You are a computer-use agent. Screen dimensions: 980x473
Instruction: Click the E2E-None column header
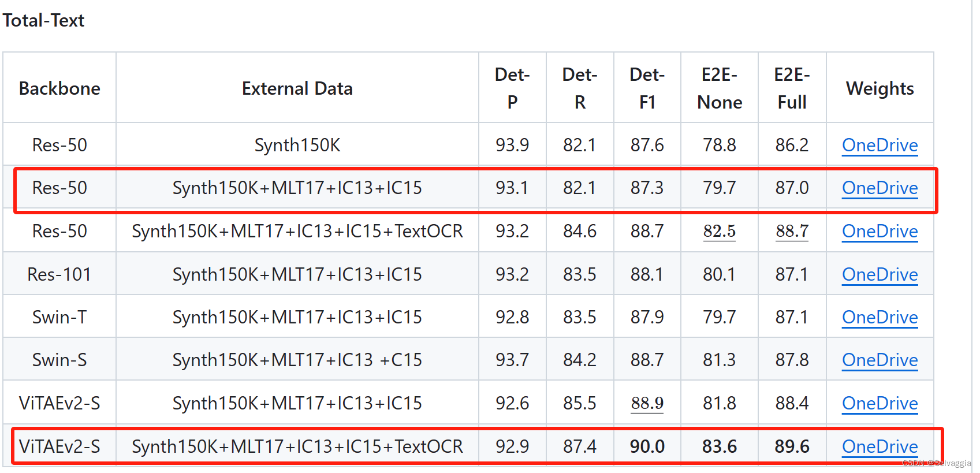coord(720,88)
